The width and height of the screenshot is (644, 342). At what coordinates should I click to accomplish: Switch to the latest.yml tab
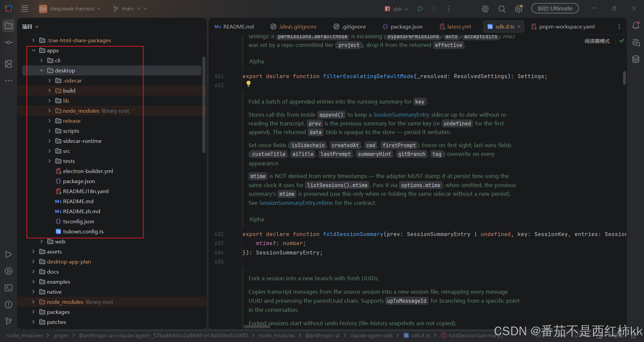point(455,26)
